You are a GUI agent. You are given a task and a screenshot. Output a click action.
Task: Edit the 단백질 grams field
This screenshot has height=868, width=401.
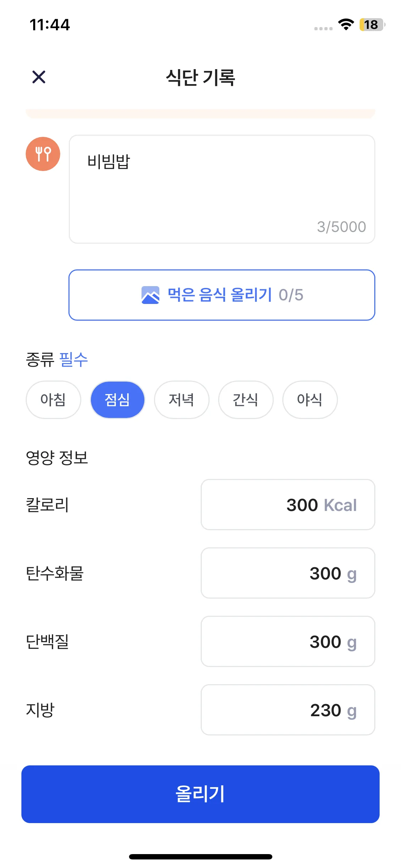[288, 641]
